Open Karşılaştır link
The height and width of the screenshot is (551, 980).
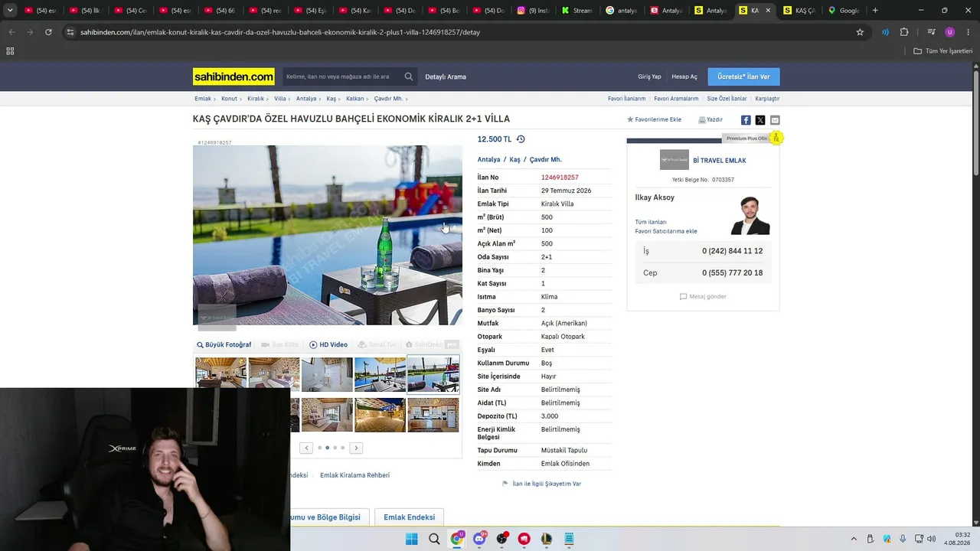coord(767,99)
